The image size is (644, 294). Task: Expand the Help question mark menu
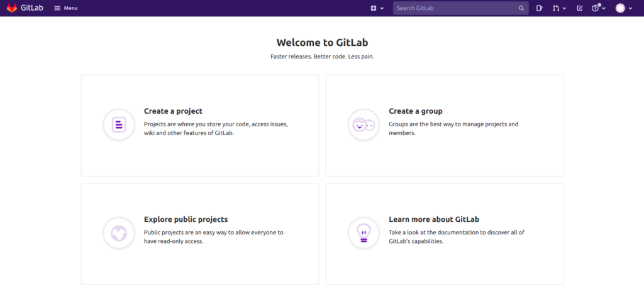pyautogui.click(x=599, y=8)
